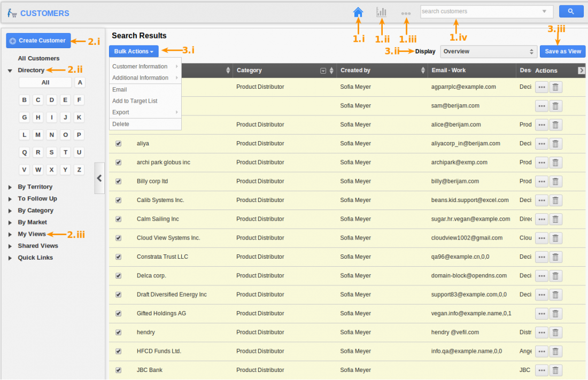Sort by the Created by column arrows
Image resolution: width=588 pixels, height=380 pixels.
tap(423, 70)
